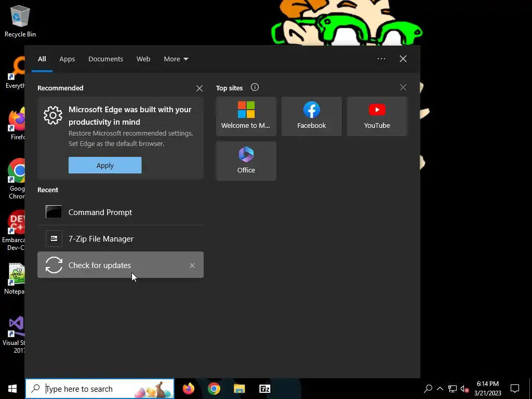Select the Google Chrome desktop shortcut

16,179
